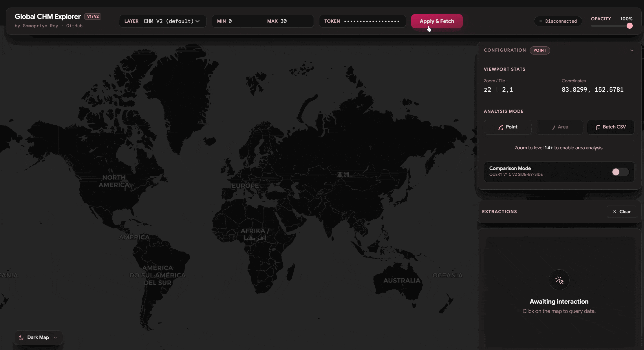Click the cursor icon above Awaiting interaction
The width and height of the screenshot is (644, 350).
coord(559,280)
